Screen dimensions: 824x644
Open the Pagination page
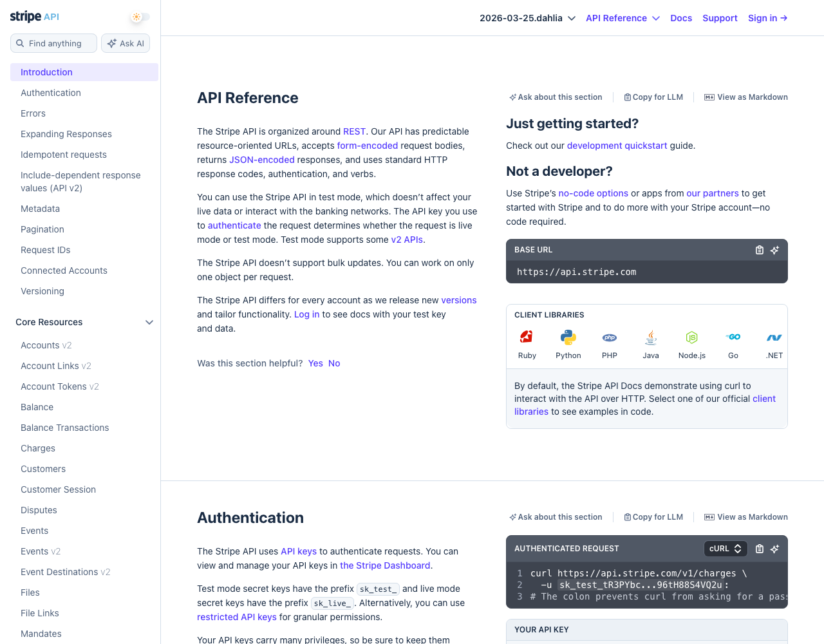[42, 229]
